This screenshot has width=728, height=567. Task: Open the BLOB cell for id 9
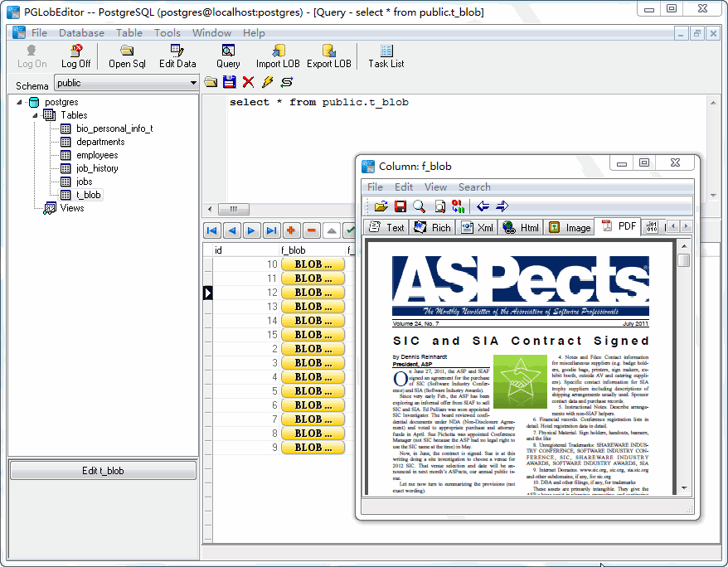pos(313,448)
